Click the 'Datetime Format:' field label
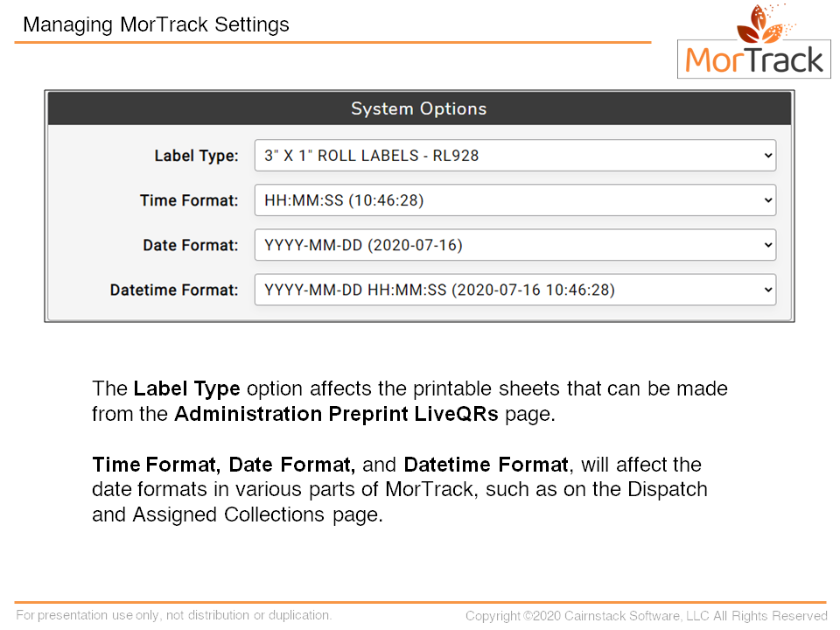840x630 pixels. click(174, 290)
